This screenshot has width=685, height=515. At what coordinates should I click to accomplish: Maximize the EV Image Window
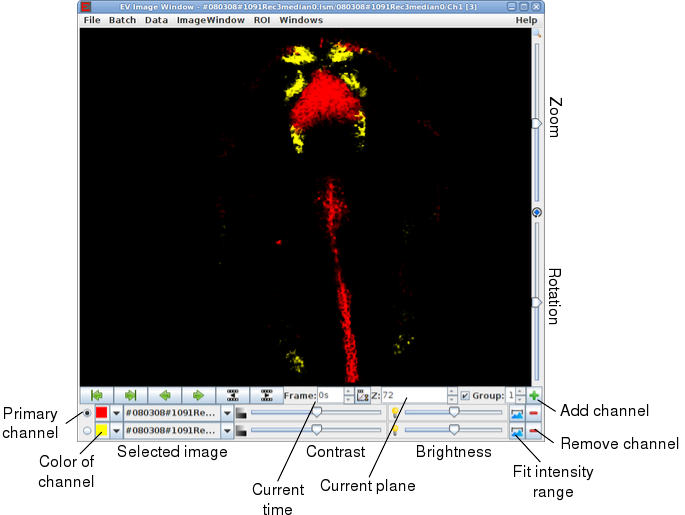click(524, 7)
